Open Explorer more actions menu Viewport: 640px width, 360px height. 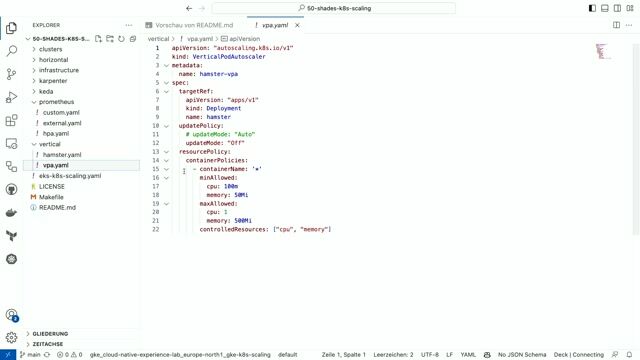coord(129,25)
